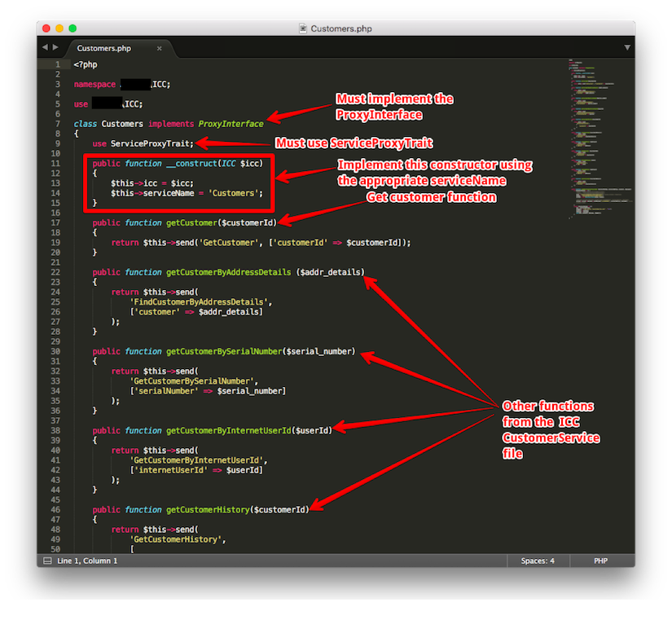Click the $addr_details parameter on line 22

[x=330, y=272]
